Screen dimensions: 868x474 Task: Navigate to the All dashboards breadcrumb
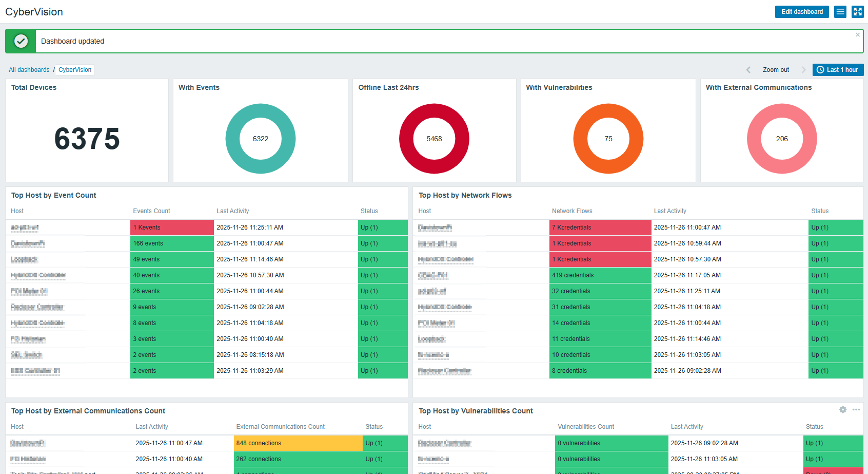(x=29, y=70)
